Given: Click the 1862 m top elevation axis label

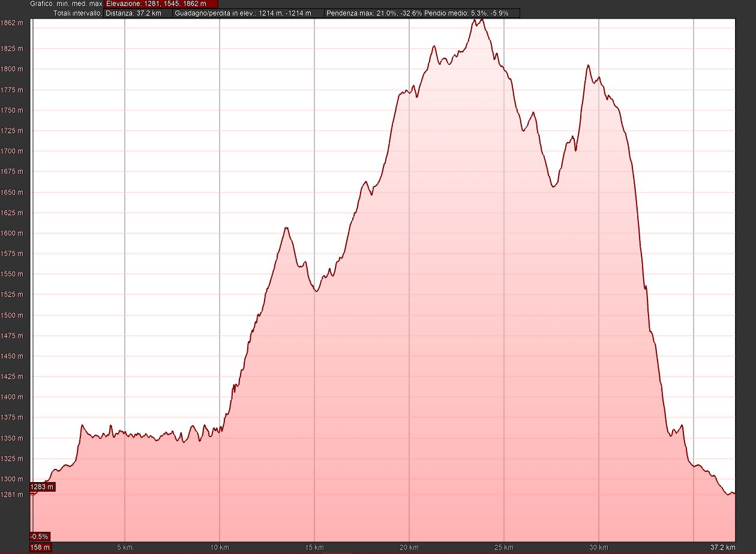Looking at the screenshot, I should 12,23.
